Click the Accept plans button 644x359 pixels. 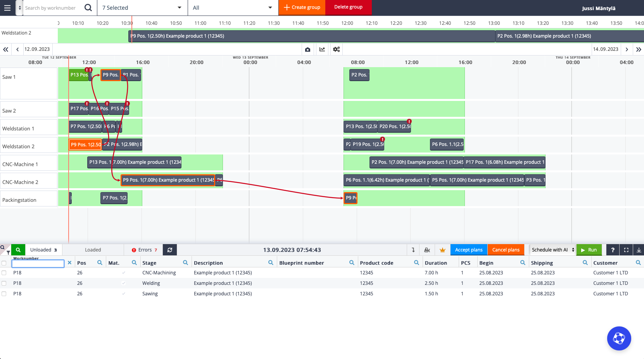click(x=469, y=250)
